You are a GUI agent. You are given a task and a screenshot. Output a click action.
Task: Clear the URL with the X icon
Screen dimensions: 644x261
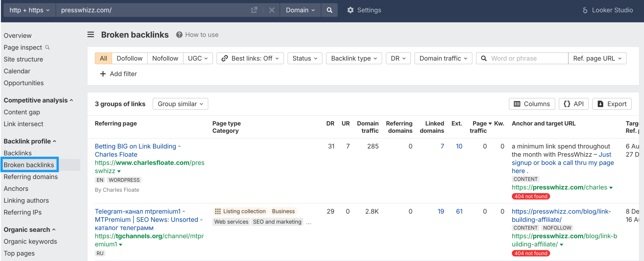click(272, 10)
